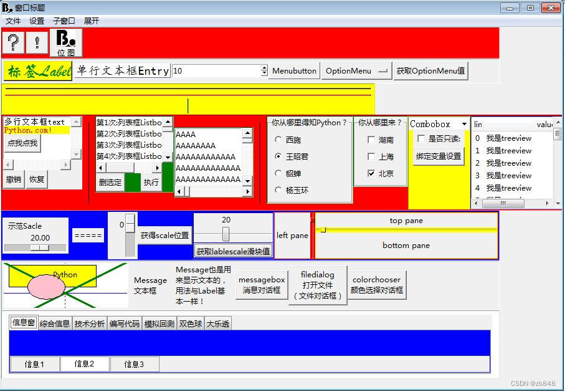Select treeview row 0 我是treeview
The image size is (565, 392).
[511, 138]
